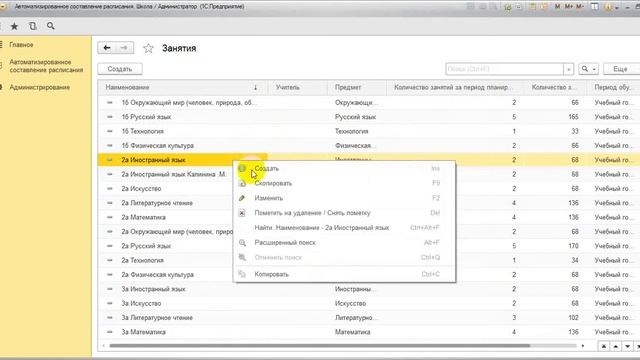Click the horizontal scrollbar left arrow
The width and height of the screenshot is (640, 360).
[103, 346]
